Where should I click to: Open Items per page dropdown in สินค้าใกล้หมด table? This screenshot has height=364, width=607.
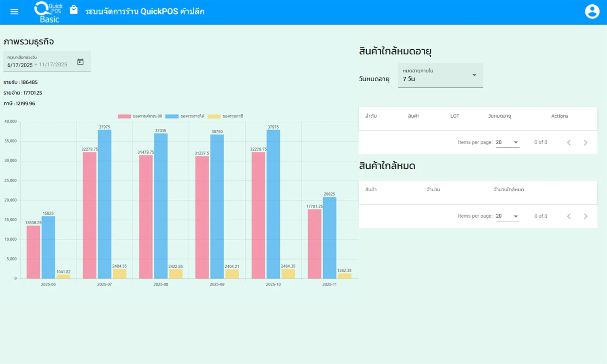tap(507, 216)
